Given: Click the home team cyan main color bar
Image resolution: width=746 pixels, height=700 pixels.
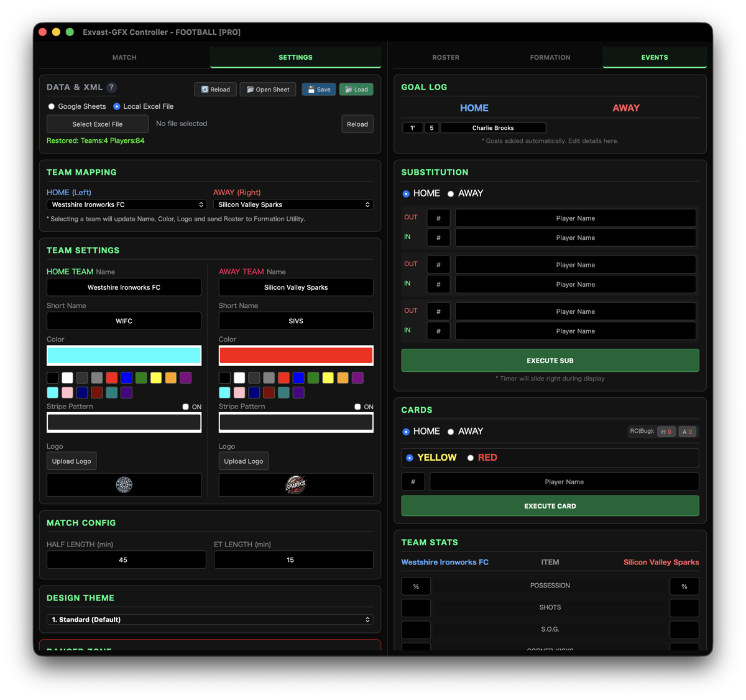Looking at the screenshot, I should pyautogui.click(x=124, y=356).
